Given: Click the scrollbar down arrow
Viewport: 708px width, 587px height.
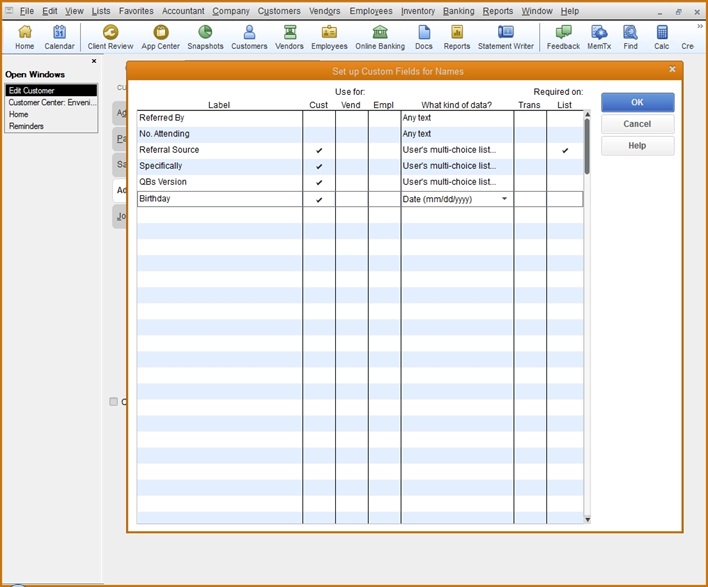Looking at the screenshot, I should pos(587,519).
